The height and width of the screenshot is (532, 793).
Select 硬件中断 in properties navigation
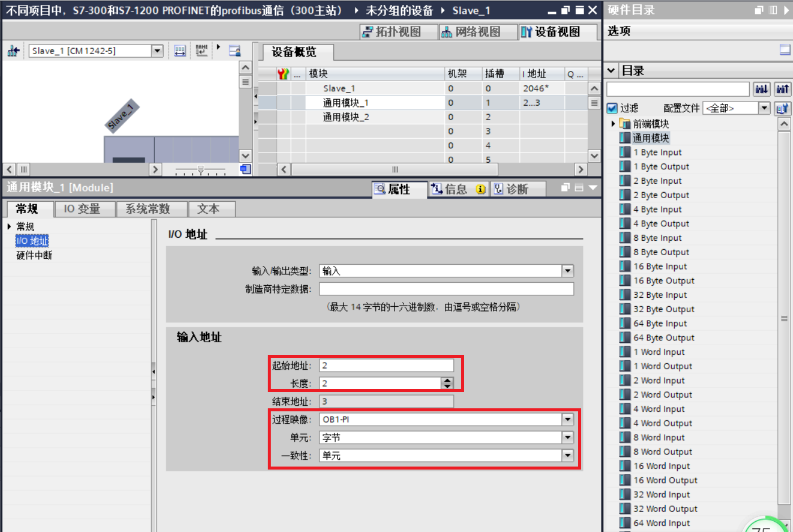34,255
